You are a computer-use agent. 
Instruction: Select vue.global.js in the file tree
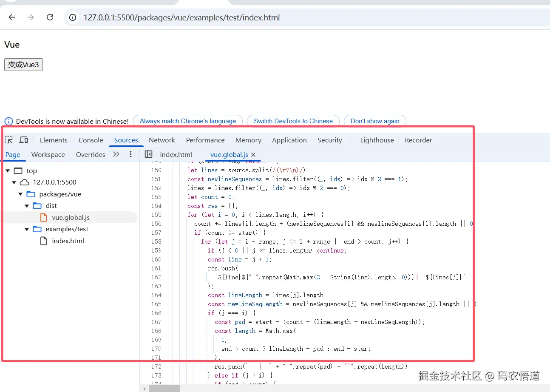point(70,218)
